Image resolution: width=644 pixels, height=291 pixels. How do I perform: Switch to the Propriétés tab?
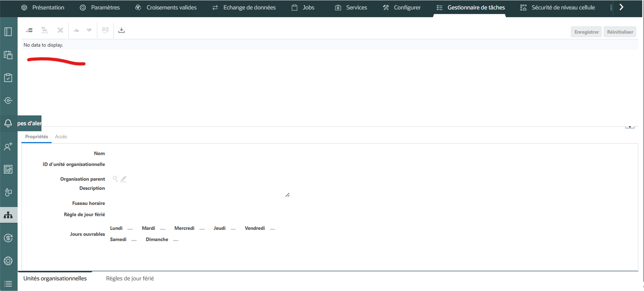pos(36,136)
